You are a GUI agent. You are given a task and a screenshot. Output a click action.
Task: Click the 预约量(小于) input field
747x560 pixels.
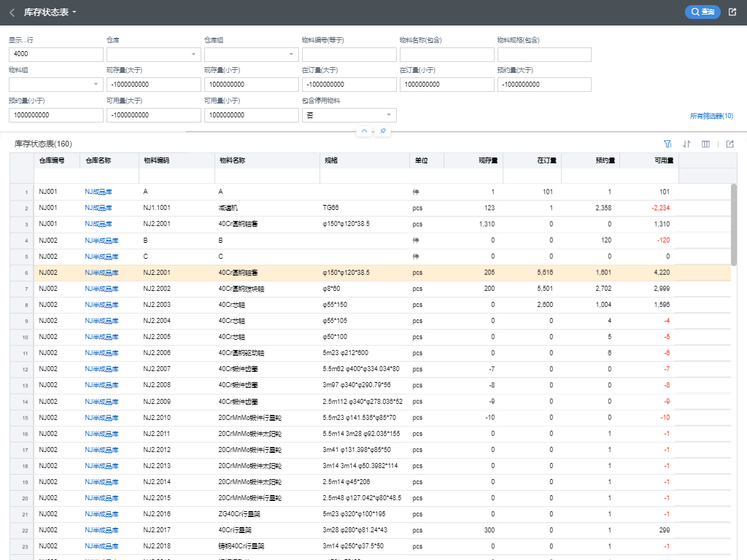[55, 115]
